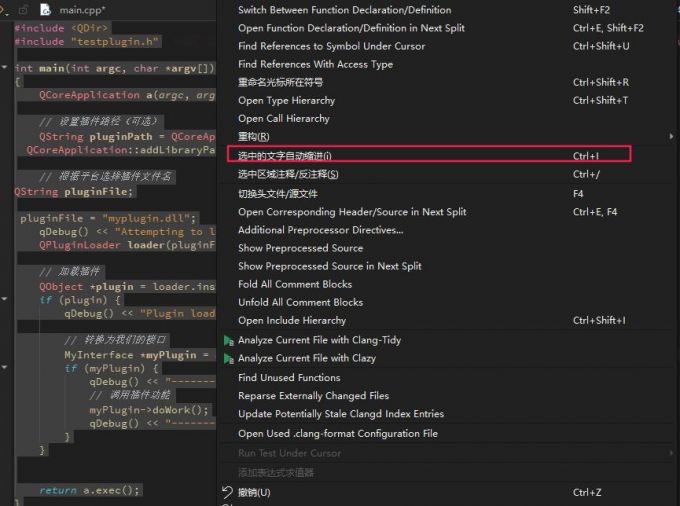Screen dimensions: 680x506
Task: Choose Open Call Hierarchy
Action: click(x=283, y=118)
